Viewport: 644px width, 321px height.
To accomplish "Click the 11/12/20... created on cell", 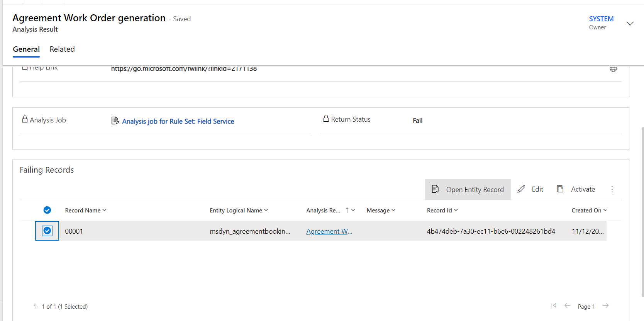I will pyautogui.click(x=588, y=231).
